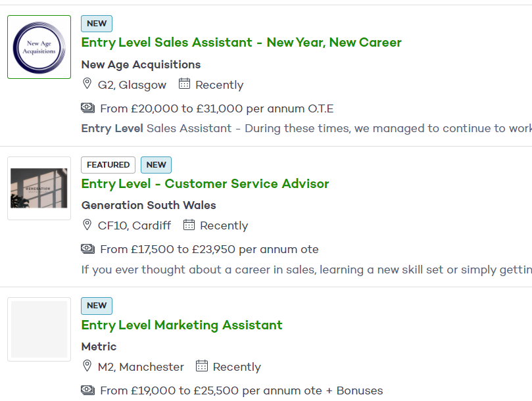Click the New Age Acquisitions company name
The height and width of the screenshot is (401, 532).
(x=141, y=64)
